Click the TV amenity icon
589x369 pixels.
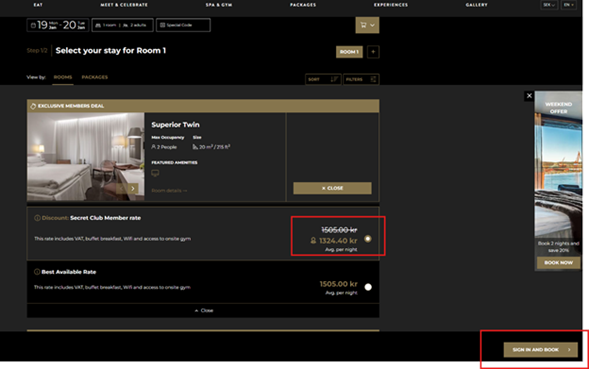tap(155, 173)
